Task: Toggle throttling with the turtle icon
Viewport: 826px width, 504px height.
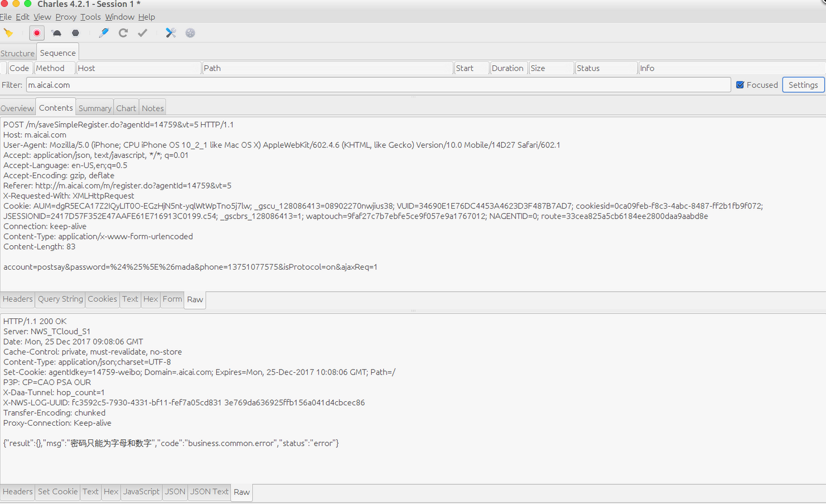Action: pos(56,33)
